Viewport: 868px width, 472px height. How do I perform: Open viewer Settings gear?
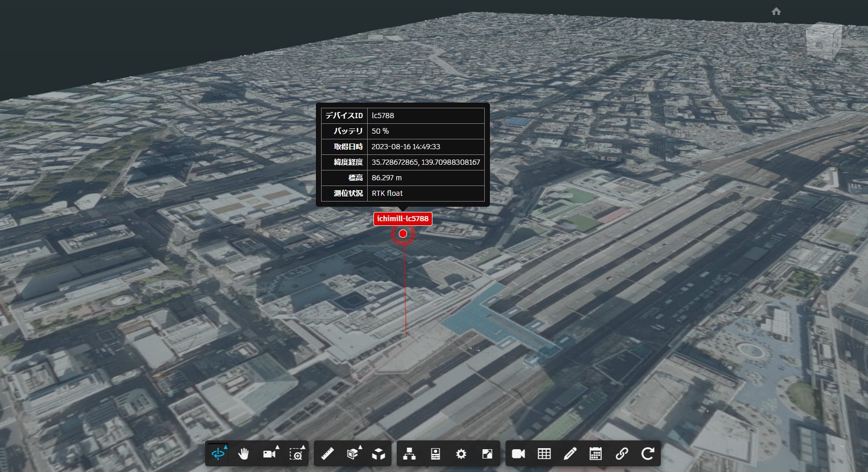coord(461,454)
